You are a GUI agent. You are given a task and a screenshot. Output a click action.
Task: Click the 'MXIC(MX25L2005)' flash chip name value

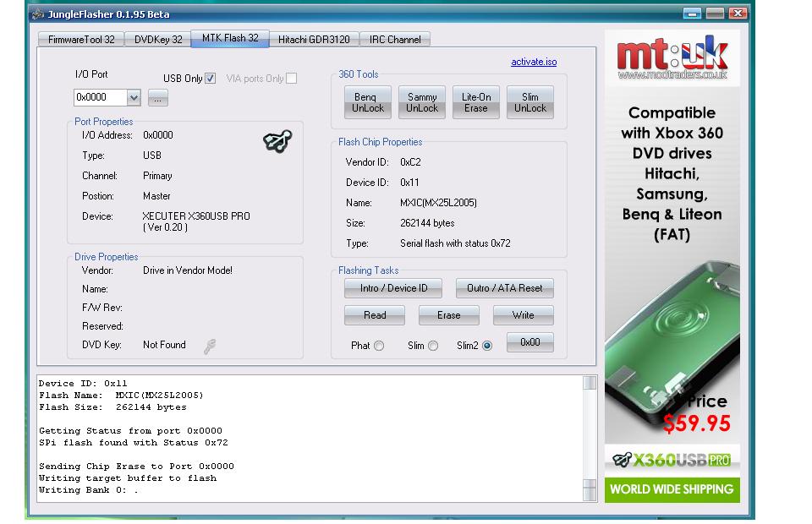click(439, 203)
